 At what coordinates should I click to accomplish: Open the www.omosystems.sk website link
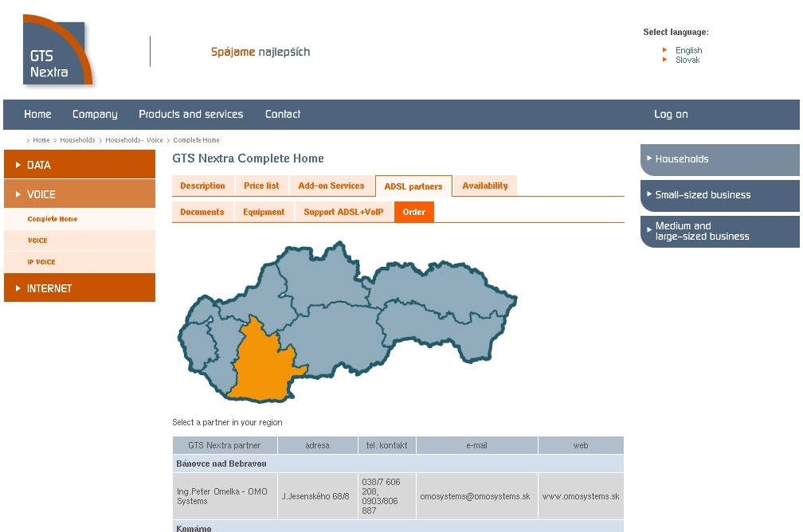(580, 496)
